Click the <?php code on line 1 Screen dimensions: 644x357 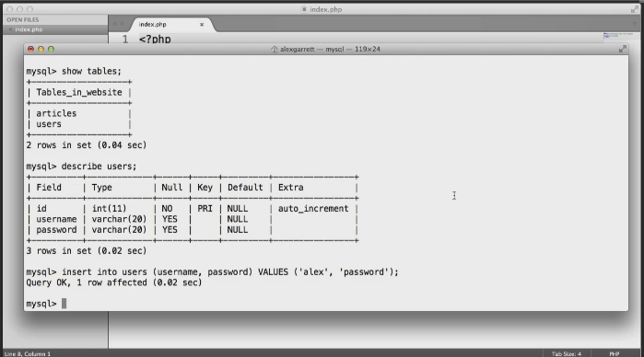click(155, 40)
